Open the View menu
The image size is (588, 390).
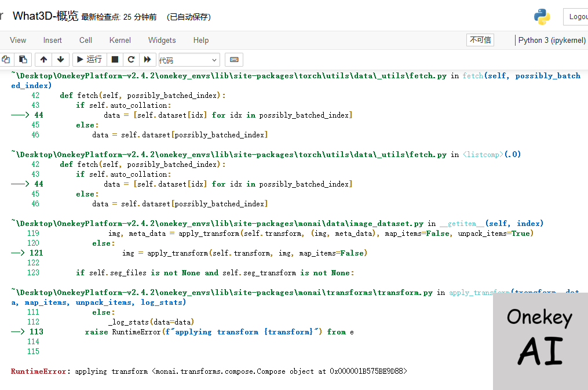[18, 40]
